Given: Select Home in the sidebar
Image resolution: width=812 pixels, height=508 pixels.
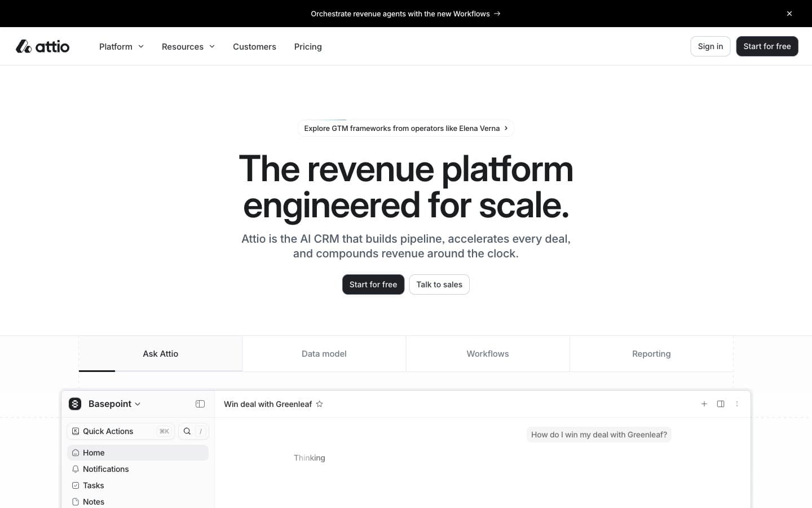Looking at the screenshot, I should point(138,453).
